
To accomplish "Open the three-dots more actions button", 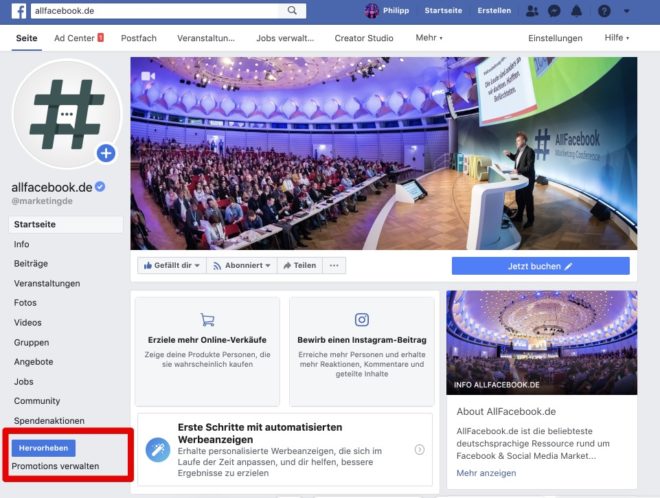I will point(334,266).
